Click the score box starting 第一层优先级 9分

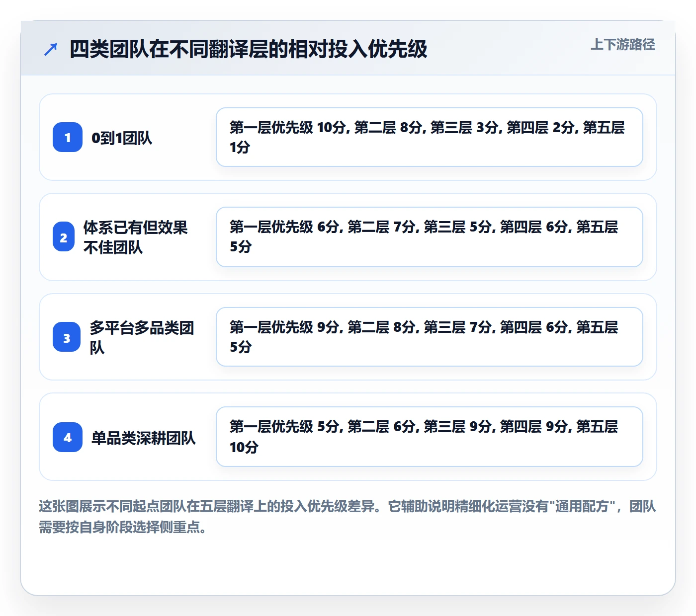430,337
